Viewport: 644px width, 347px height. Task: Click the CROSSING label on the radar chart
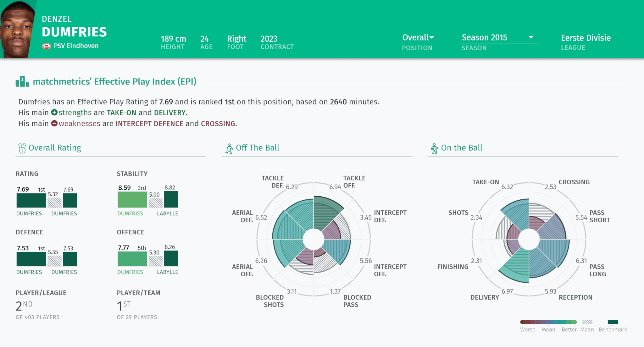pyautogui.click(x=574, y=182)
